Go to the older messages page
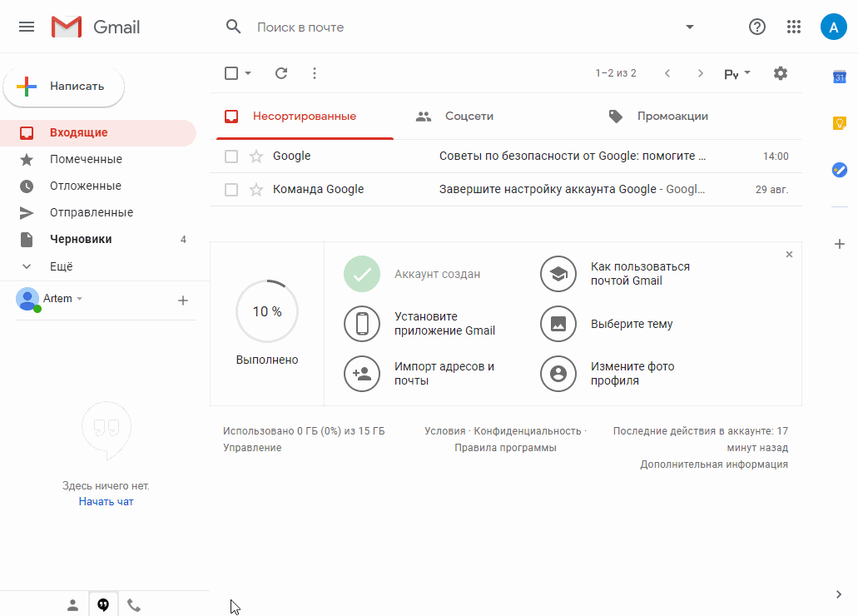Screen dimensions: 858x616 (x=701, y=73)
